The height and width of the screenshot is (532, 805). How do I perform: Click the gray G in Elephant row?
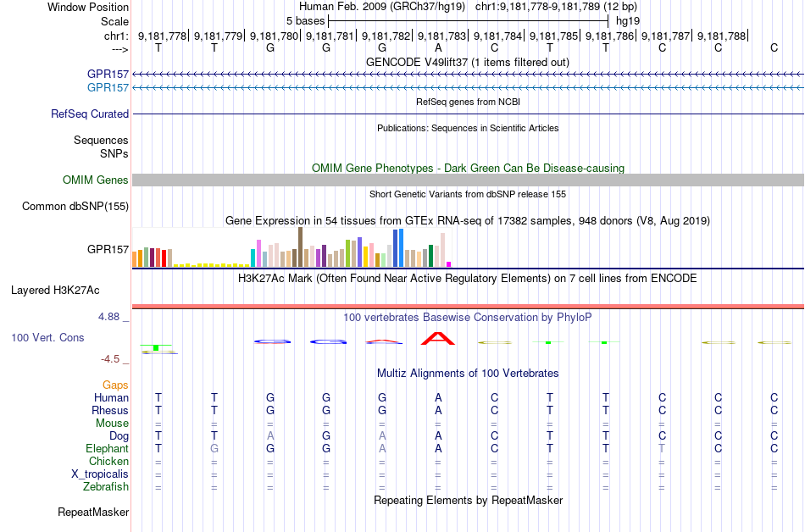[214, 448]
